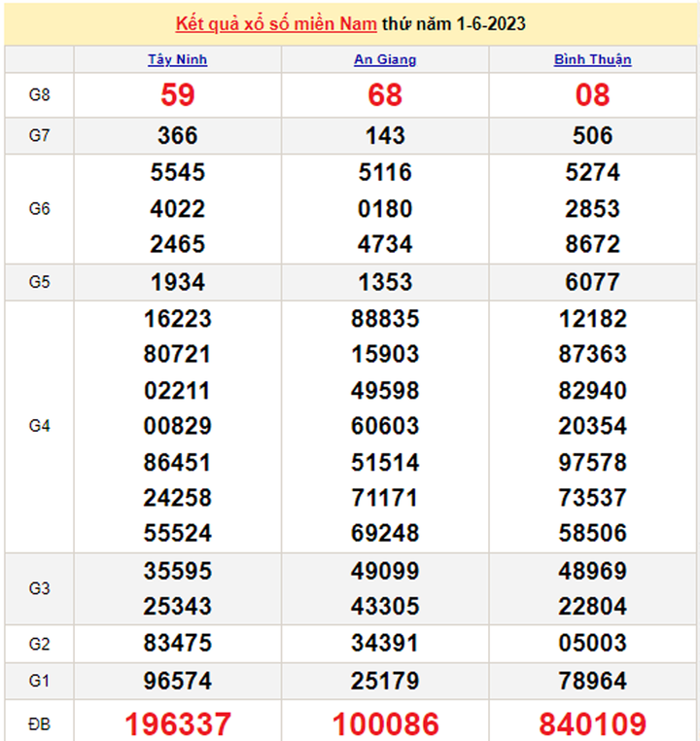Screen dimensions: 700x741
Task: Select An Giang special prize number 100086
Action: [x=385, y=723]
